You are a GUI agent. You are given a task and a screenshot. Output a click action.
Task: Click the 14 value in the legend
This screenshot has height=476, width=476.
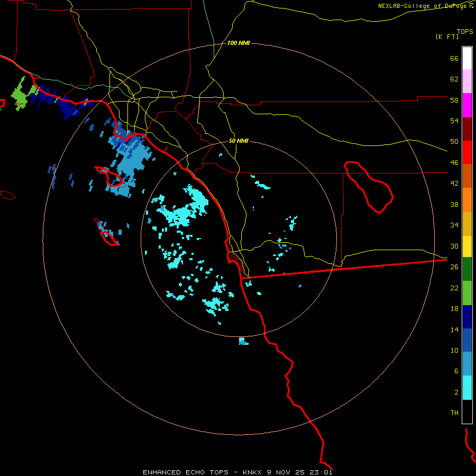pyautogui.click(x=454, y=329)
